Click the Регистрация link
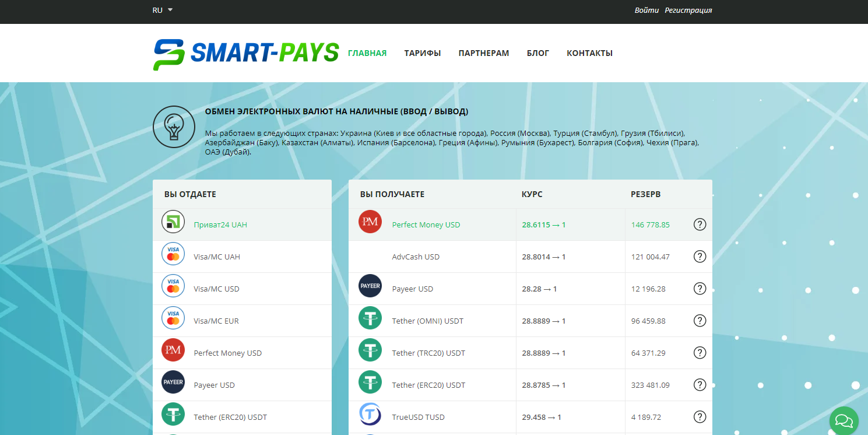The width and height of the screenshot is (868, 435). (x=688, y=10)
